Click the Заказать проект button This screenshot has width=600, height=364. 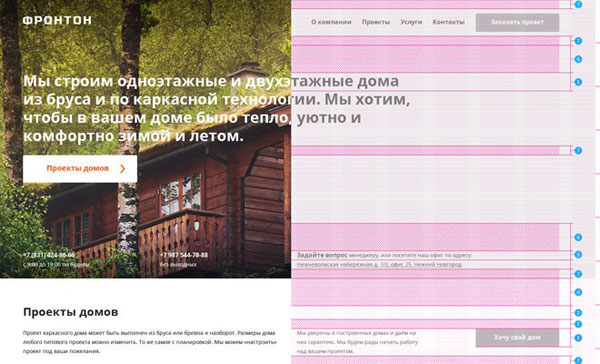pyautogui.click(x=517, y=23)
